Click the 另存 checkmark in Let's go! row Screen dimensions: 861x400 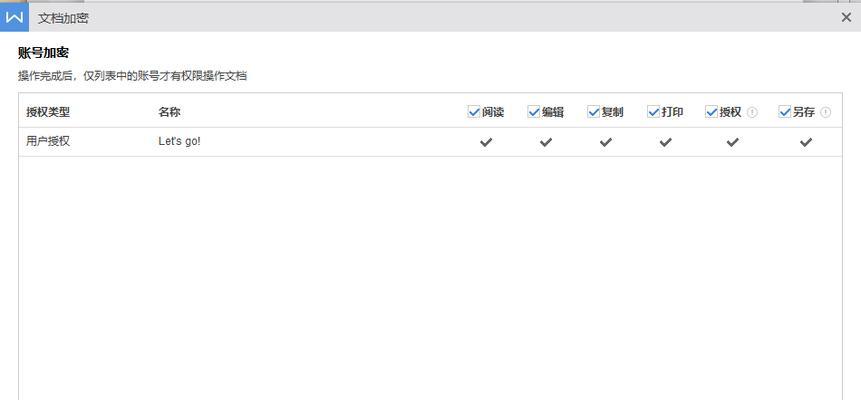806,142
